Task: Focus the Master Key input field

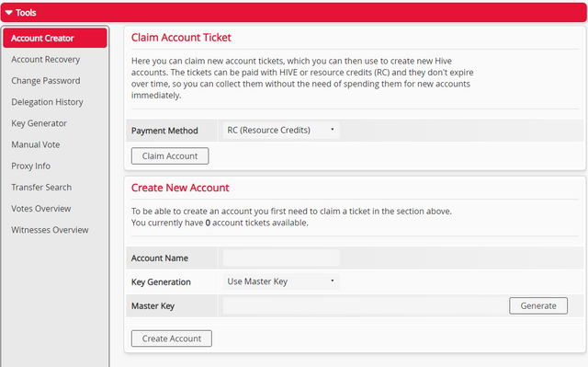Action: (x=364, y=305)
